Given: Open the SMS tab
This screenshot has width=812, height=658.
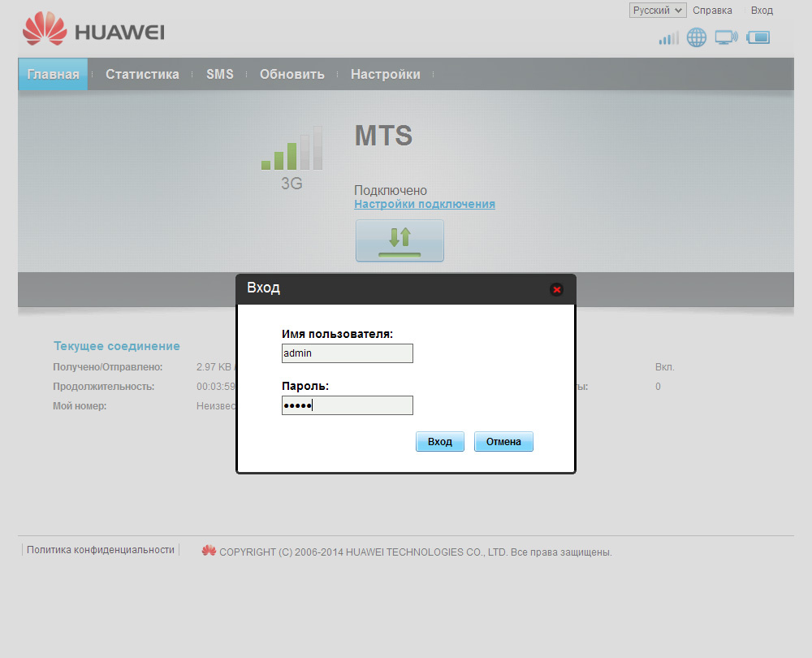Looking at the screenshot, I should pyautogui.click(x=220, y=74).
